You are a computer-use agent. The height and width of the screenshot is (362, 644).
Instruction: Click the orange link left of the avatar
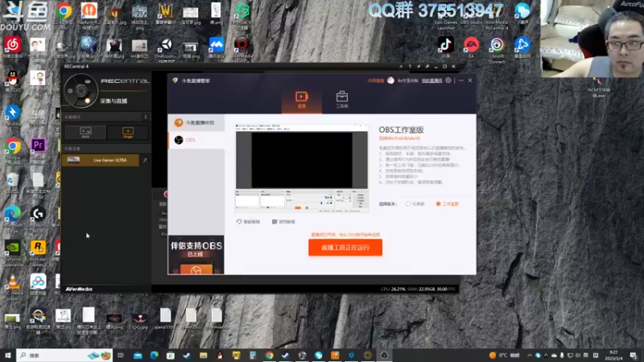click(376, 81)
